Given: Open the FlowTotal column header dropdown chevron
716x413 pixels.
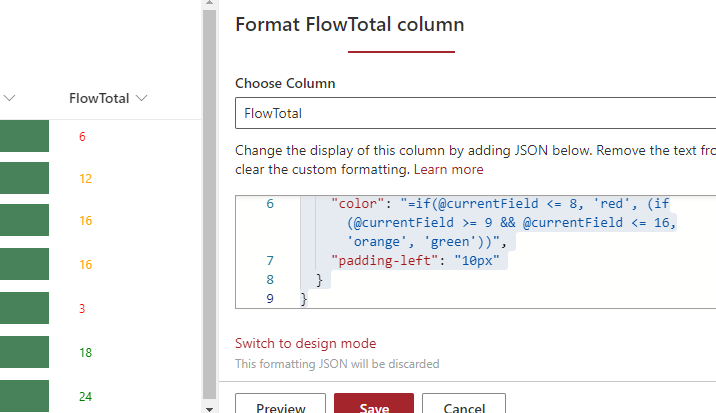Looking at the screenshot, I should click(141, 98).
